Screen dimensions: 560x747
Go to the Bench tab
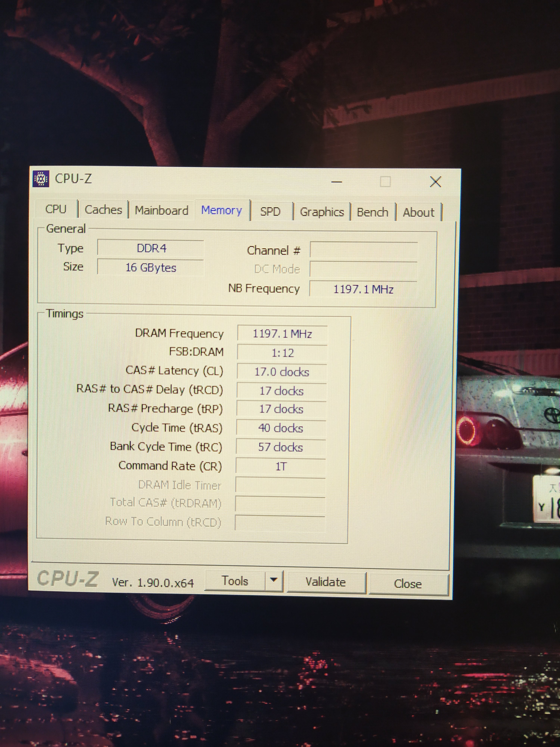(372, 212)
